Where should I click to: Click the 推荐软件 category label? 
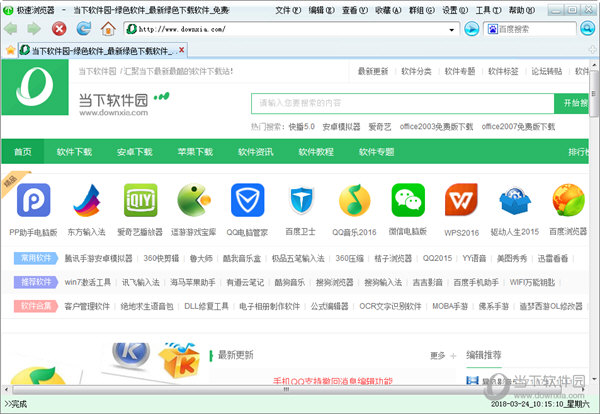point(36,282)
